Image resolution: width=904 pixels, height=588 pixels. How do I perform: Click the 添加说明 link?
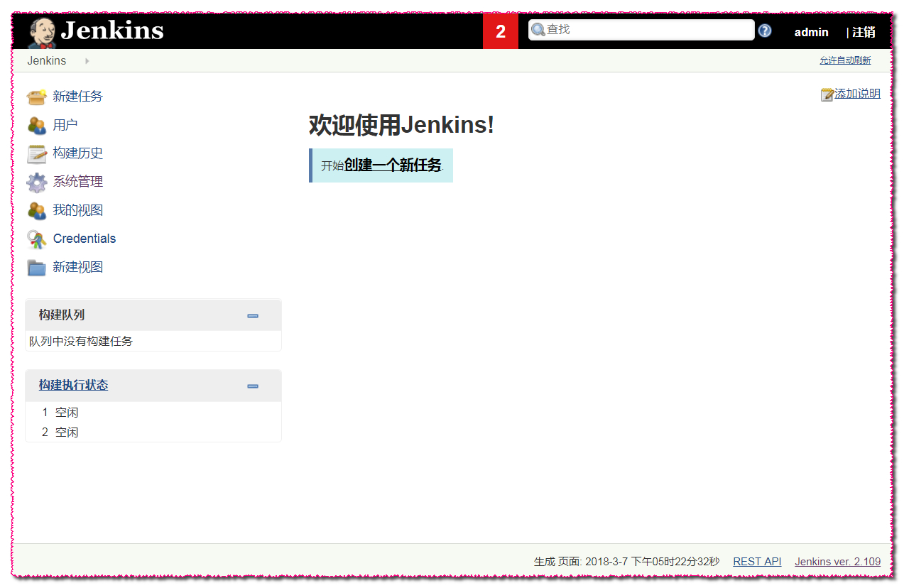(857, 94)
